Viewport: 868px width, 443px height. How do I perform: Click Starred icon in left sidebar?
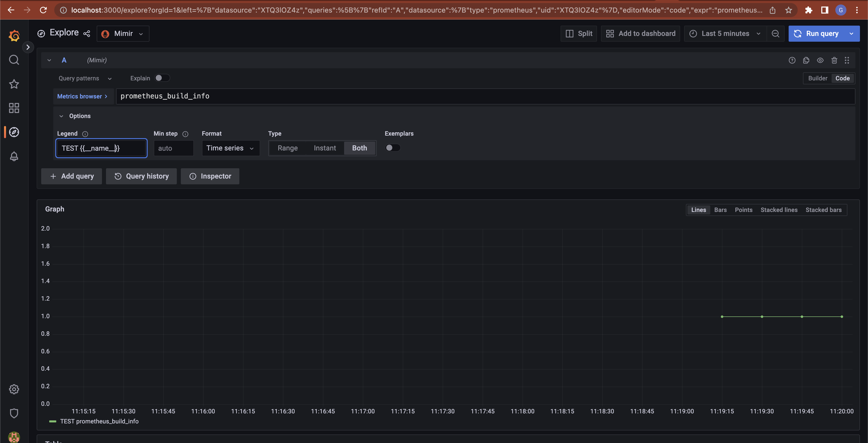(x=14, y=84)
